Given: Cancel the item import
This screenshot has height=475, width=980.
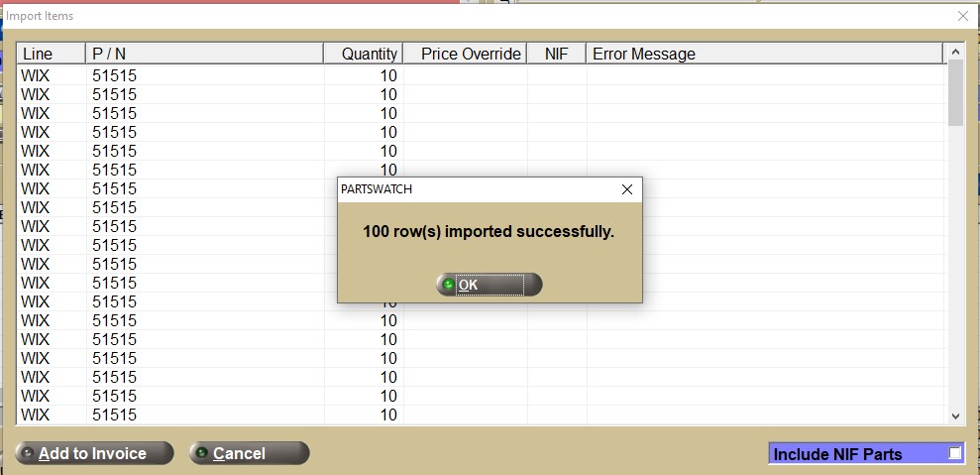Looking at the screenshot, I should click(x=249, y=453).
